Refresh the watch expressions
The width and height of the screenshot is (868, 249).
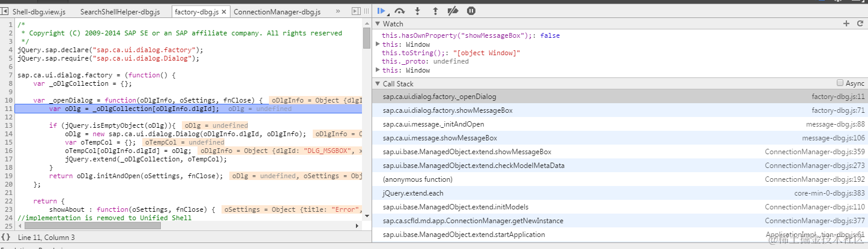coord(860,23)
